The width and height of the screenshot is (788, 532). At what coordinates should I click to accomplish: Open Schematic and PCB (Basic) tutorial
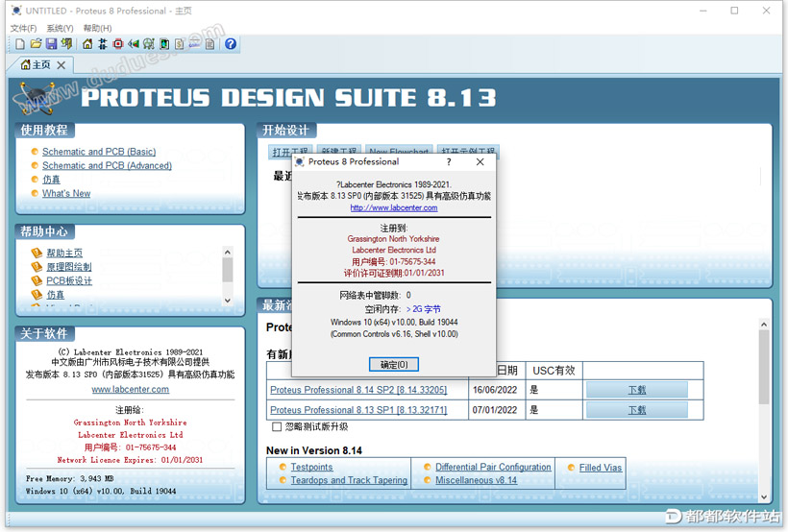click(x=99, y=152)
